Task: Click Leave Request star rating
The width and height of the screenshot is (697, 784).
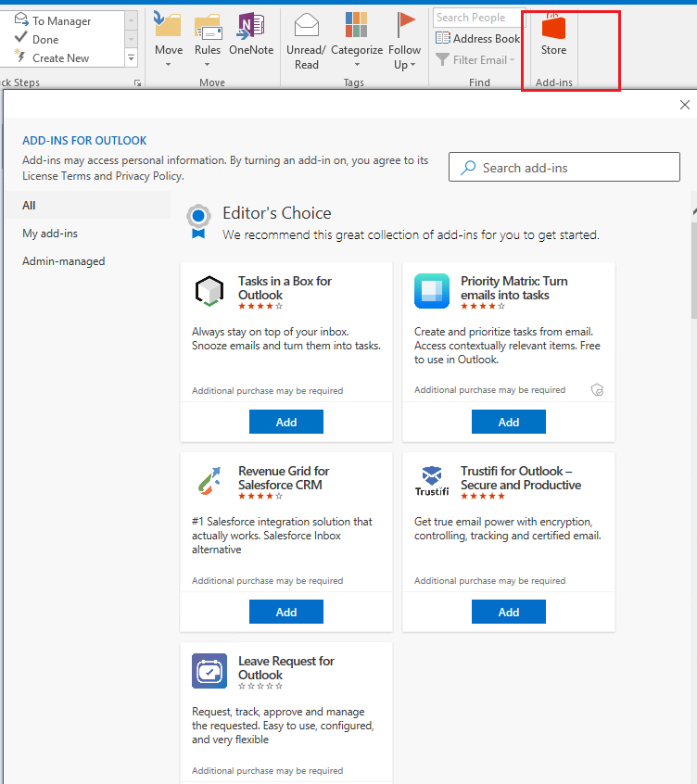Action: tap(260, 686)
